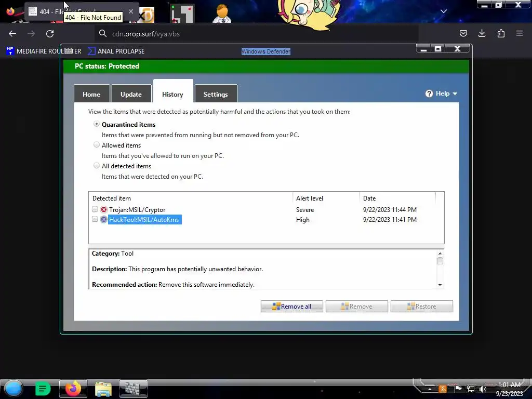The height and width of the screenshot is (399, 532).
Task: Open the green notes taskbar app
Action: (x=43, y=389)
